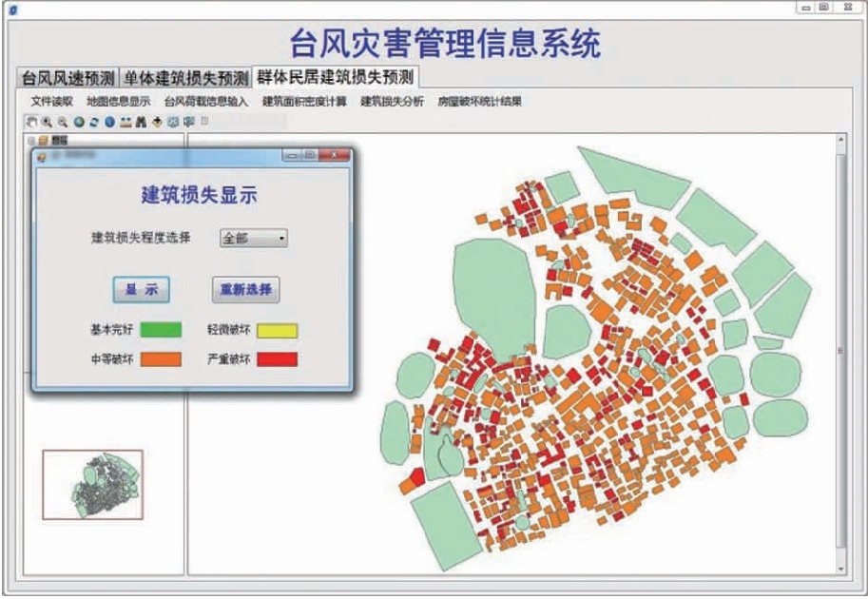The width and height of the screenshot is (868, 599).
Task: Switch to the 台风风速预测 tab
Action: click(68, 77)
